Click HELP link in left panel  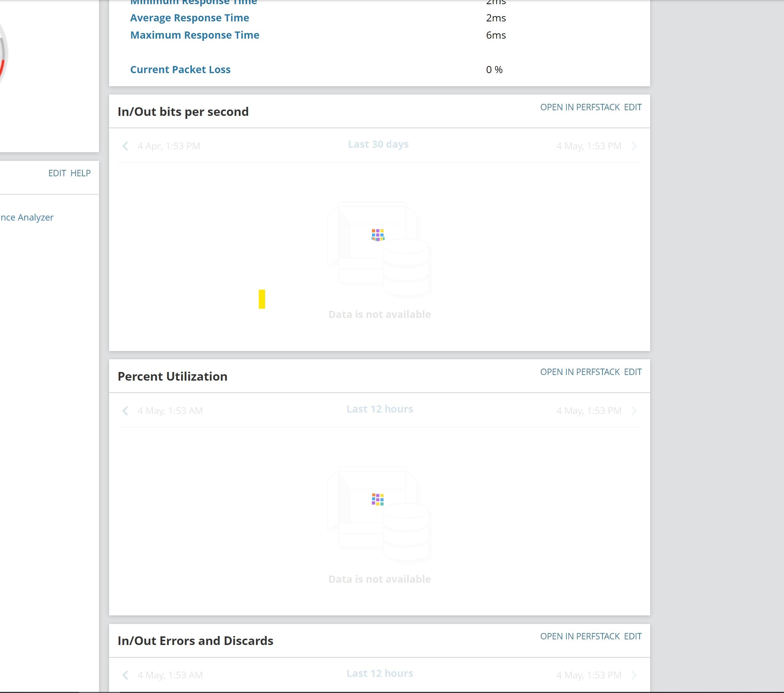coord(81,173)
